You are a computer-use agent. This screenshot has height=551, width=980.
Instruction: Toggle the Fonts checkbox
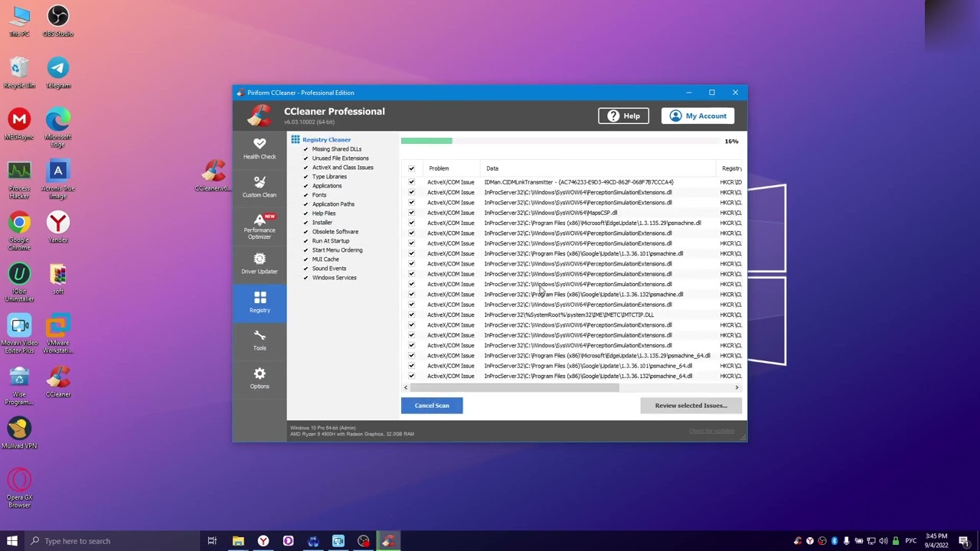[x=305, y=195]
